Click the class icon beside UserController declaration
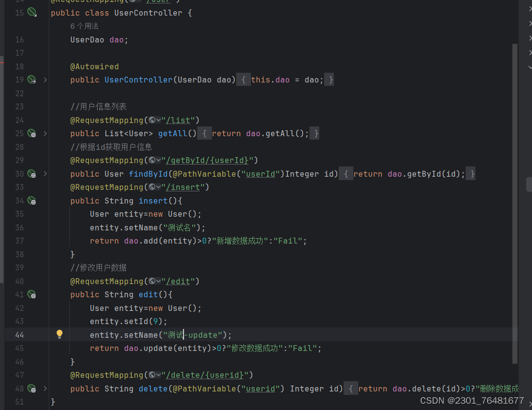The height and width of the screenshot is (410, 532). pos(32,12)
